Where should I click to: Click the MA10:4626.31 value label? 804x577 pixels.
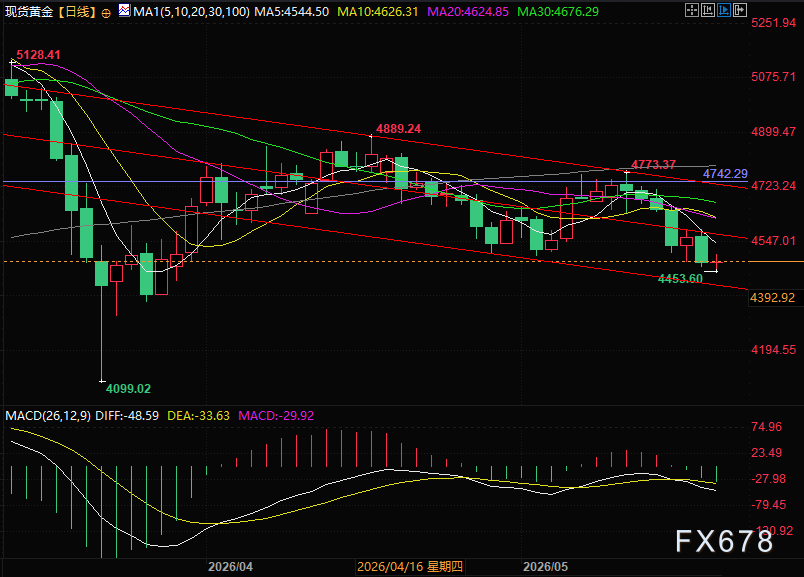(x=378, y=12)
